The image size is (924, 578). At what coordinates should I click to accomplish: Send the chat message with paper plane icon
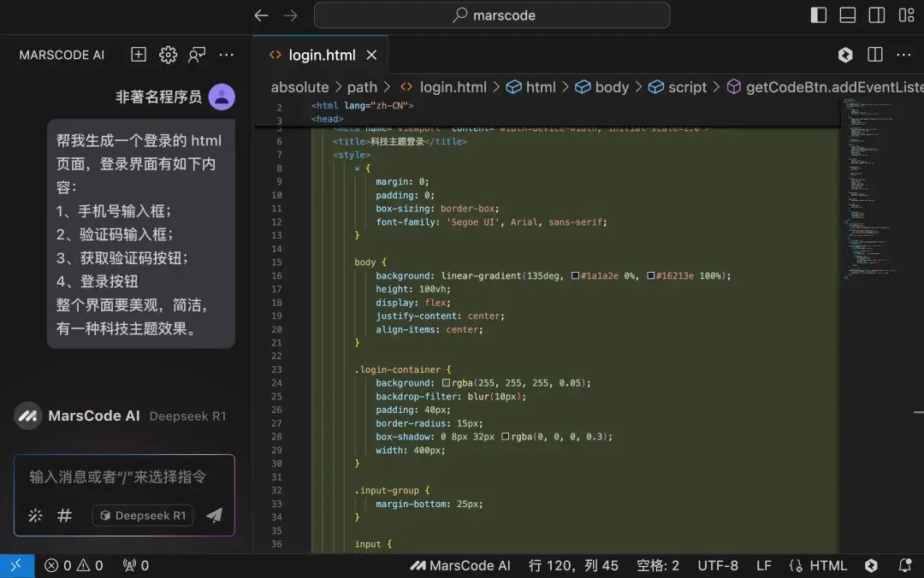[214, 516]
